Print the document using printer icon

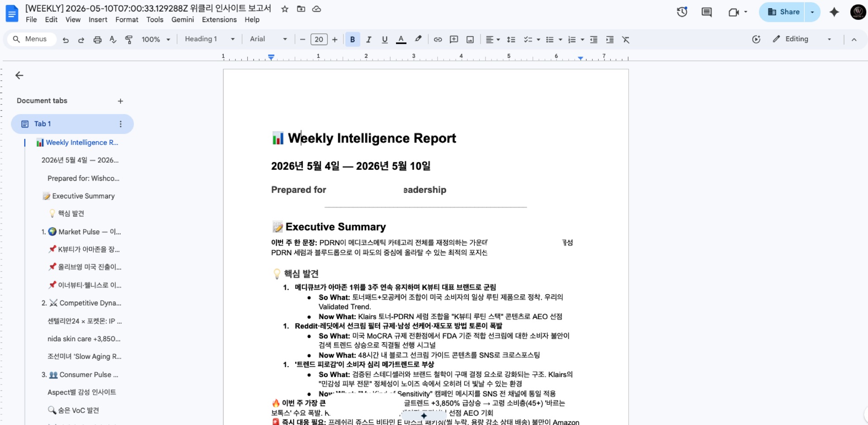tap(97, 40)
